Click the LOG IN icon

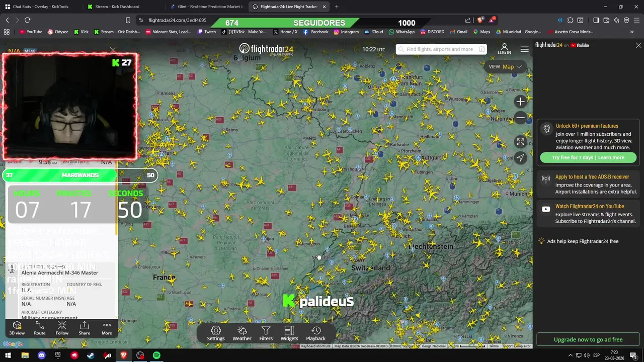pyautogui.click(x=504, y=49)
